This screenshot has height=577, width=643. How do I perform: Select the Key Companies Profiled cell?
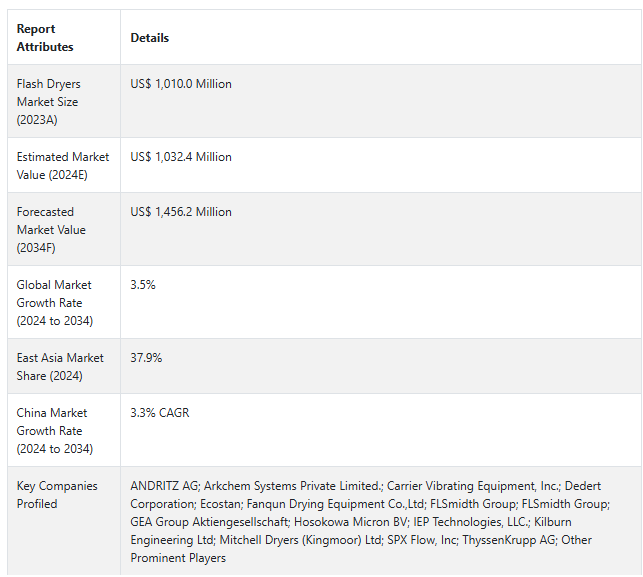click(57, 495)
